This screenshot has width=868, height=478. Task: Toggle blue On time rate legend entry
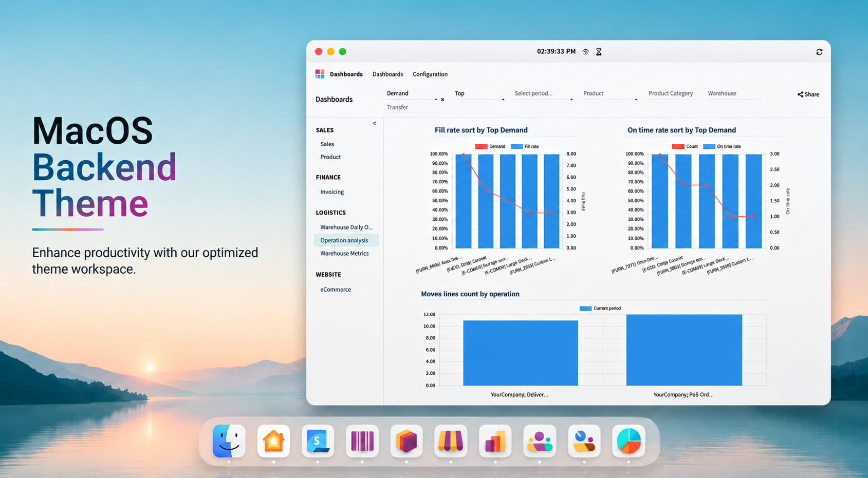click(722, 146)
